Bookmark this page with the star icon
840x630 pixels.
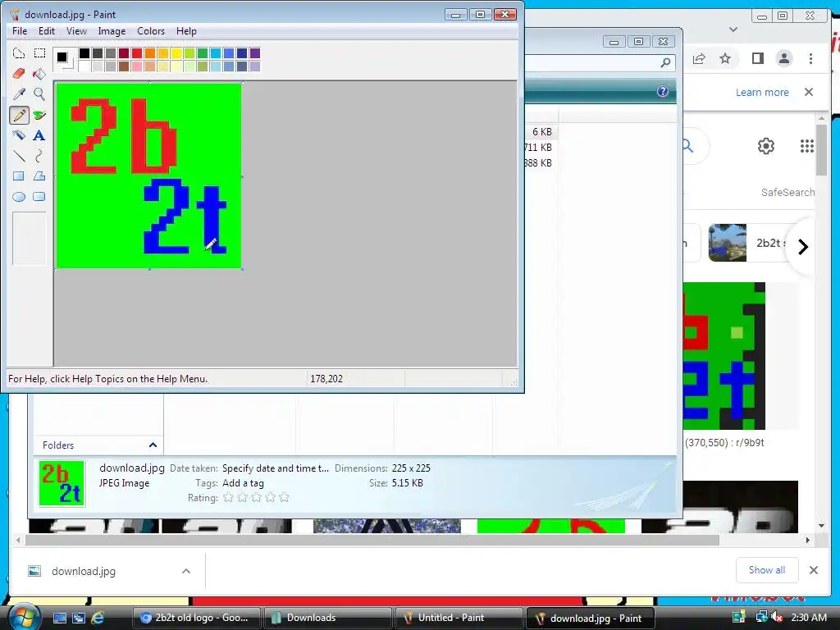[725, 58]
